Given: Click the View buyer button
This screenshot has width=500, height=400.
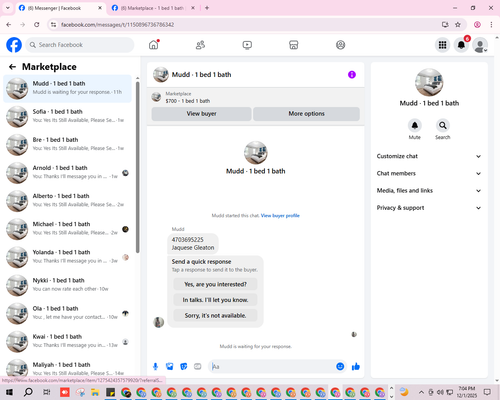Looking at the screenshot, I should tap(201, 114).
